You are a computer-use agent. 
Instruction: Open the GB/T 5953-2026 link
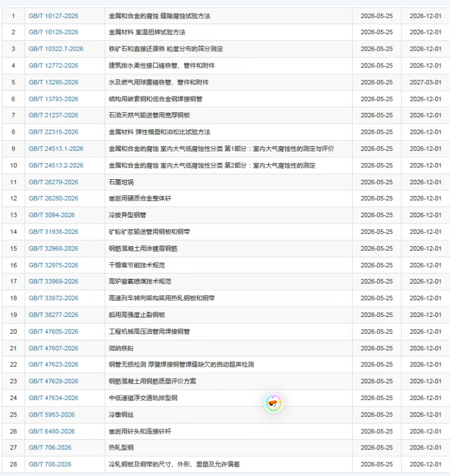coord(52,414)
